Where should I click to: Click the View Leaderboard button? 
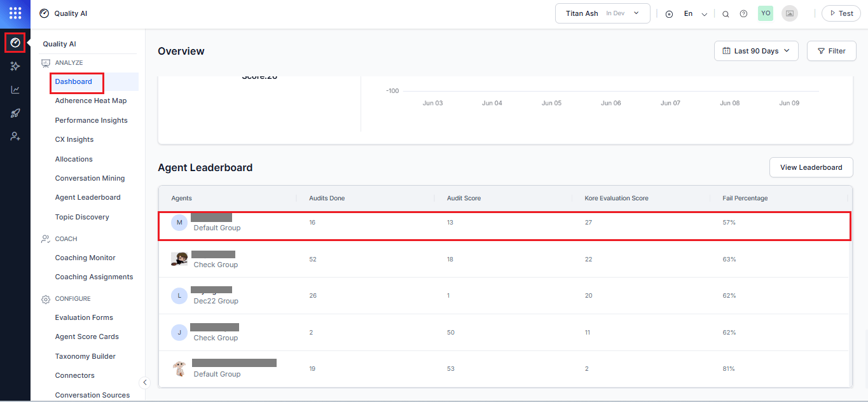[811, 167]
